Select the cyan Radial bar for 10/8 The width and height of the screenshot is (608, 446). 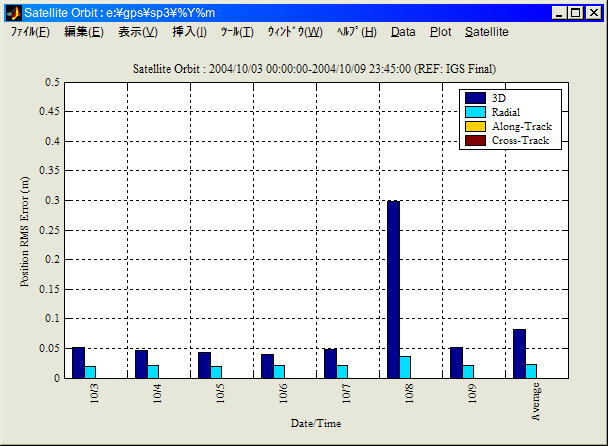coord(405,367)
